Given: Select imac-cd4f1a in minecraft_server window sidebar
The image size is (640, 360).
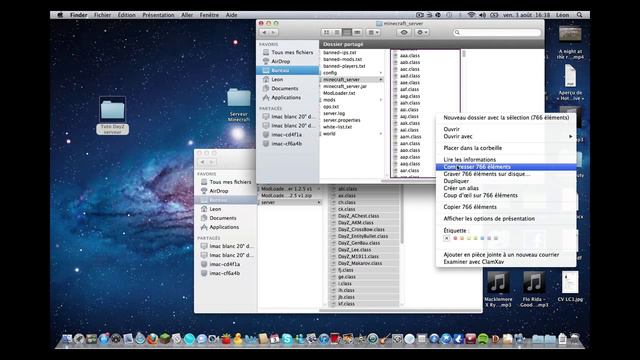Looking at the screenshot, I should point(288,135).
